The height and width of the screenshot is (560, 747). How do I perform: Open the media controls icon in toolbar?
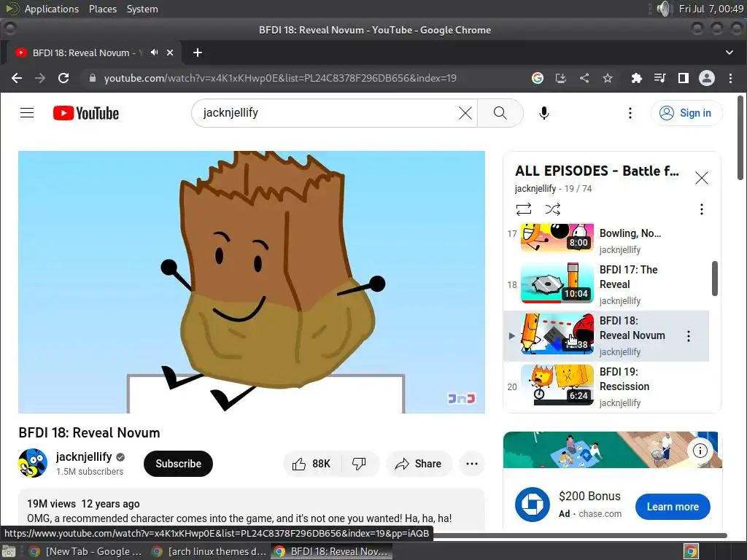(659, 78)
